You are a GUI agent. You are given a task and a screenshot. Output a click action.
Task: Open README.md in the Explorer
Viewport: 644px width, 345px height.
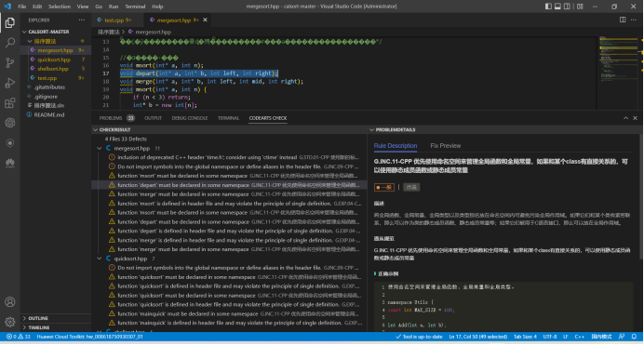click(49, 115)
